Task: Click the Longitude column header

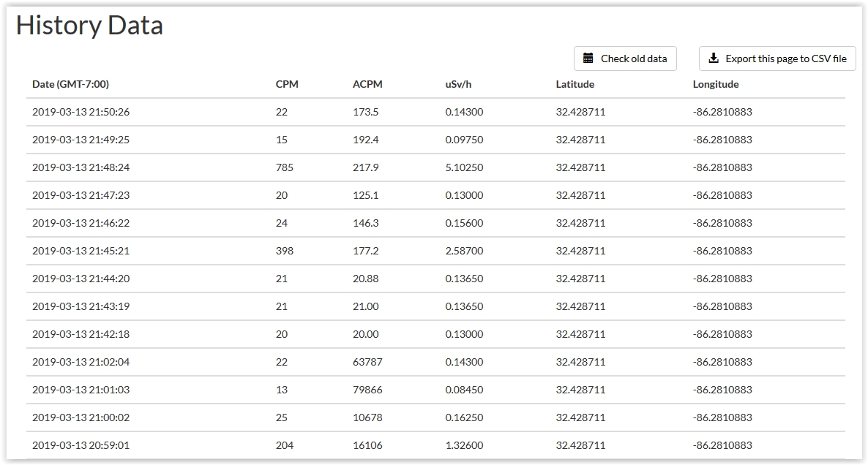Action: coord(716,84)
